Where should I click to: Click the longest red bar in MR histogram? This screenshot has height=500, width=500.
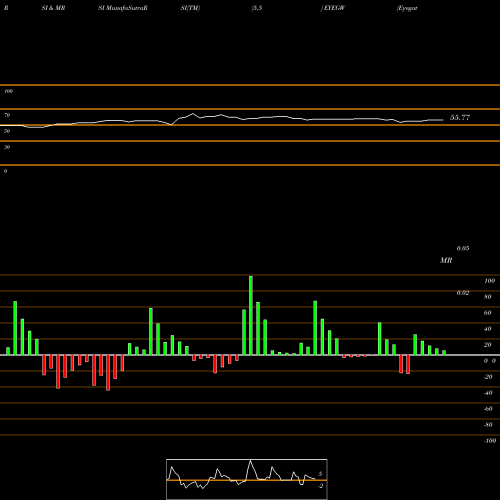point(108,373)
